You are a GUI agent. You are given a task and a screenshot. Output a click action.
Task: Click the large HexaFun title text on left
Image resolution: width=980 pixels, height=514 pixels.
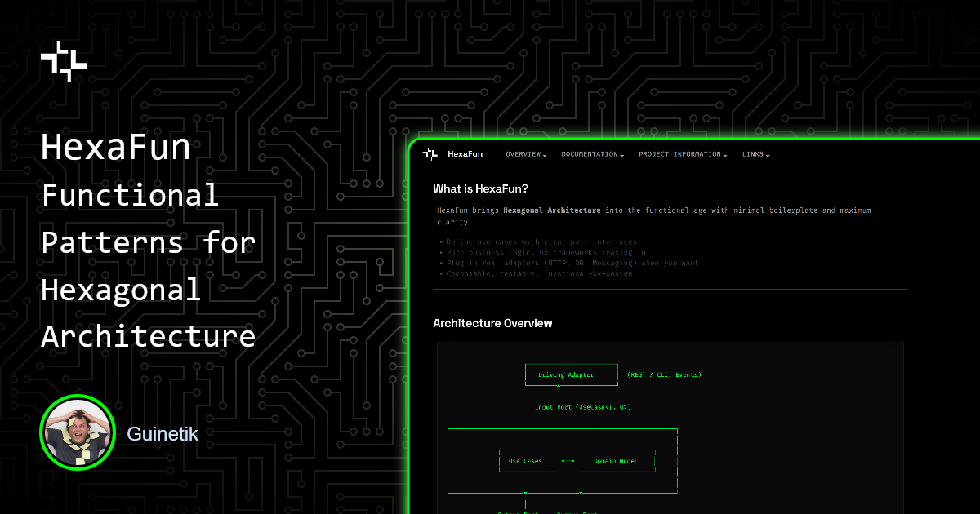115,148
